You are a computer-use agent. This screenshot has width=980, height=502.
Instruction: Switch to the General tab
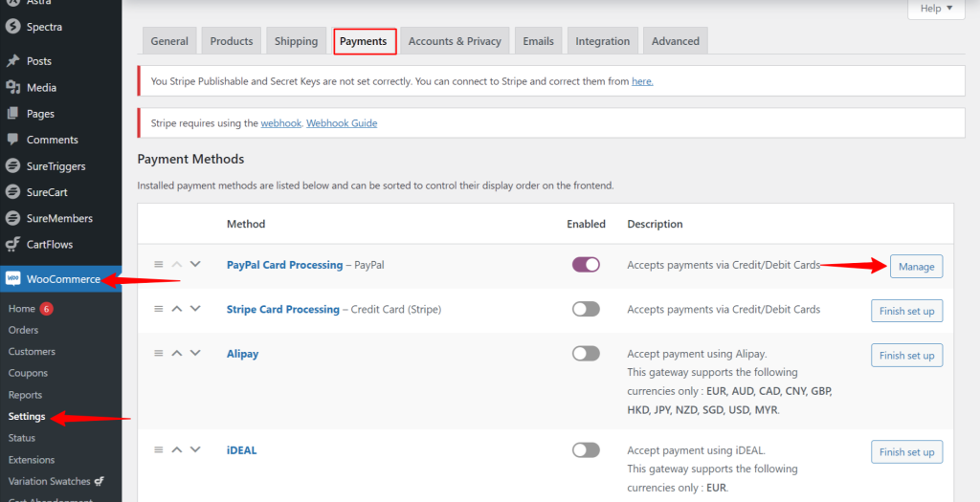[169, 41]
